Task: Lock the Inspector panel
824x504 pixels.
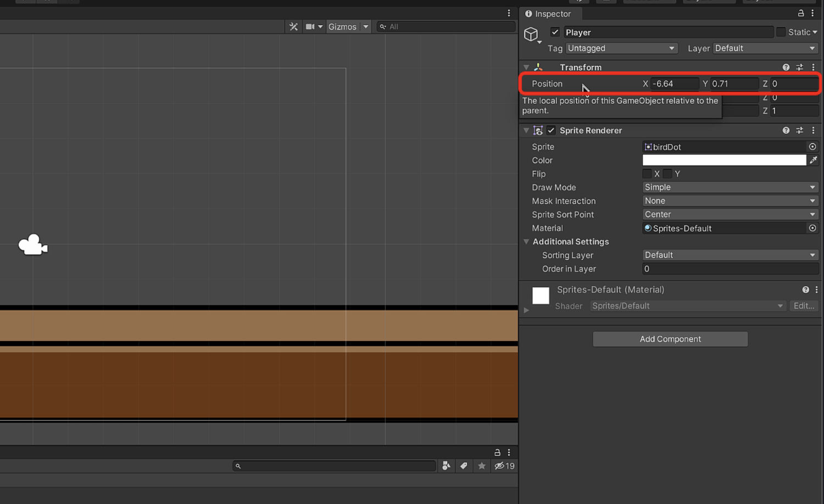Action: [801, 13]
